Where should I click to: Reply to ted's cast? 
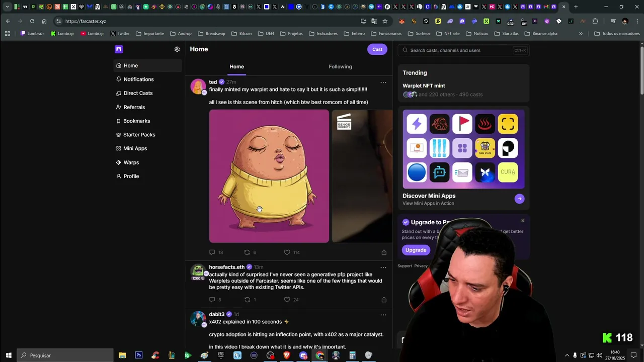coord(212,252)
